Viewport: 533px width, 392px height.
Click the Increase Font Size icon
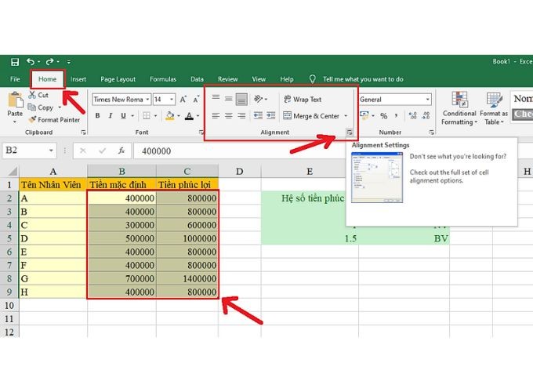click(183, 100)
